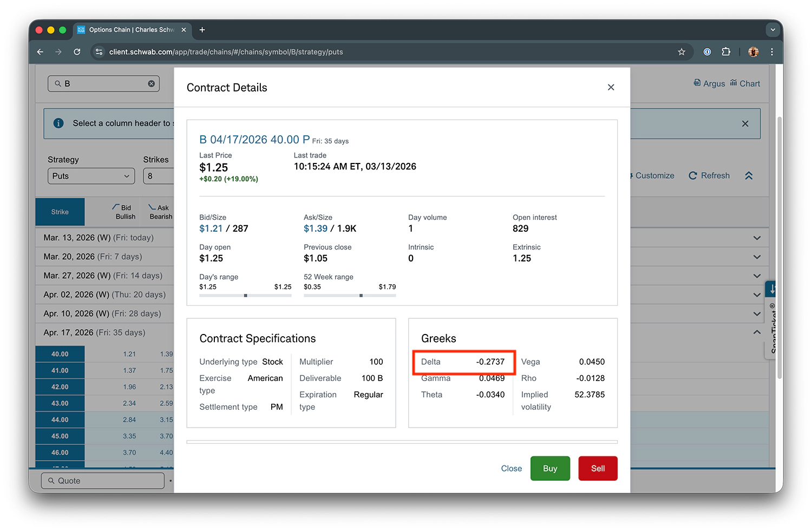Click the 45.00 strike cell

pyautogui.click(x=60, y=436)
